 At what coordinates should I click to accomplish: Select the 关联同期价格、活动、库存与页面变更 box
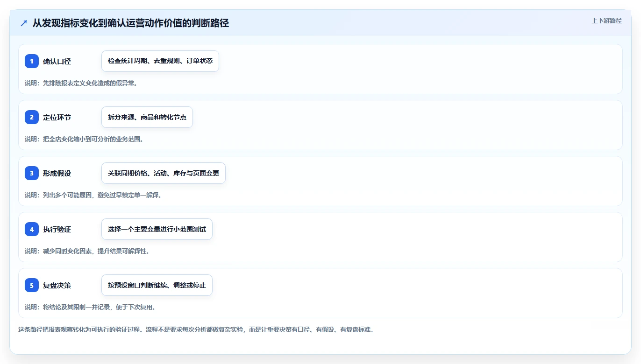tap(164, 173)
